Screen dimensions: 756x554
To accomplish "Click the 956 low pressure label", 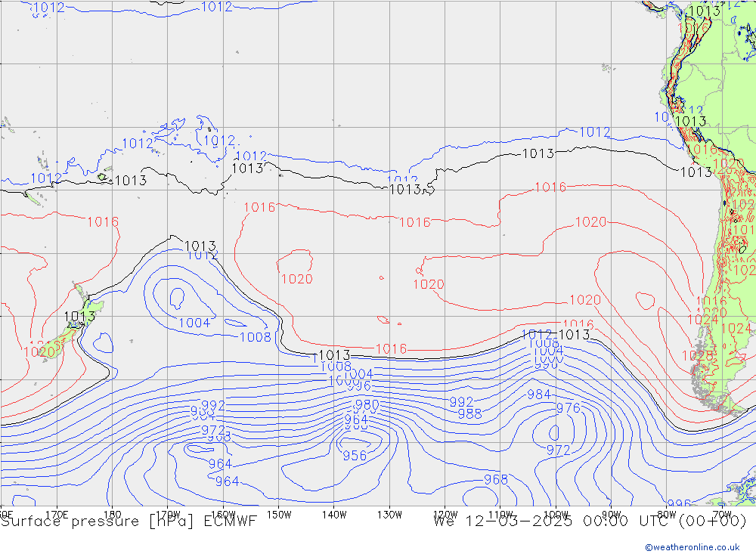I will 355,456.
